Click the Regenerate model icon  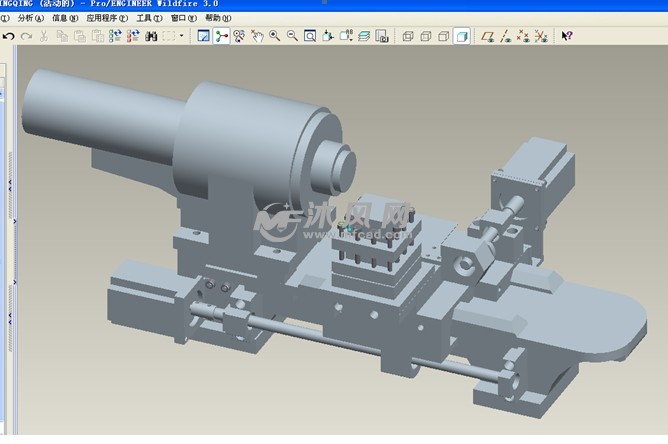point(114,36)
